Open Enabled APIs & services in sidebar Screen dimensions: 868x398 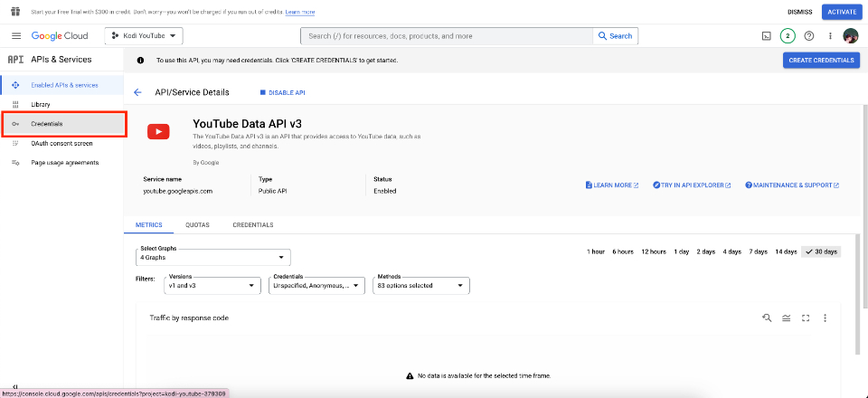pos(62,85)
